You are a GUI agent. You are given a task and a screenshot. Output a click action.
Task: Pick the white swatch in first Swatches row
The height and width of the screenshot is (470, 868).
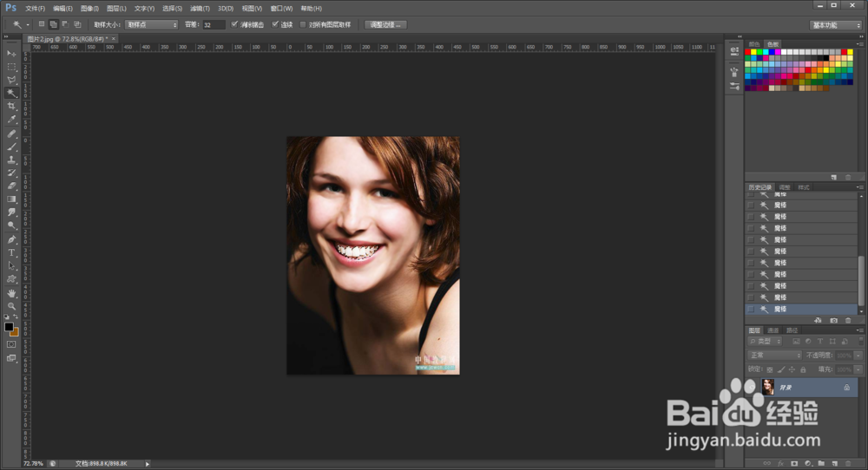[x=783, y=52]
